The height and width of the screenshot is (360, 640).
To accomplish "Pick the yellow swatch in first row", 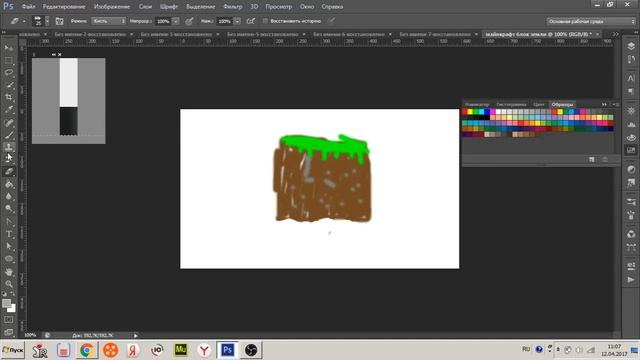I will tap(470, 111).
